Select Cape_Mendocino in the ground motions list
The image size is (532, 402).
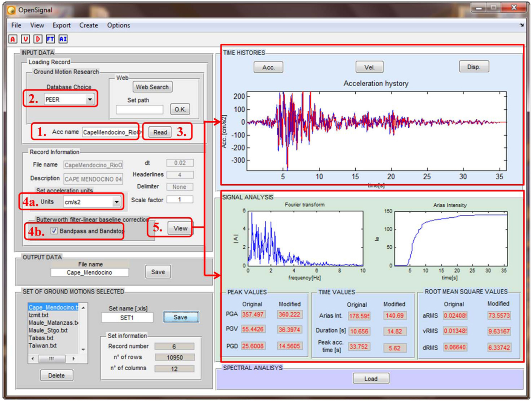[54, 307]
